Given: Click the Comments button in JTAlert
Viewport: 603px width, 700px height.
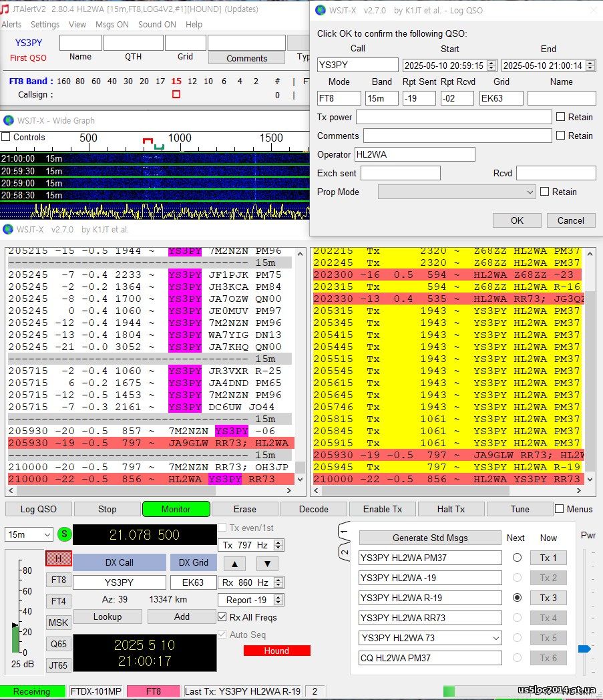Looking at the screenshot, I should click(x=246, y=58).
